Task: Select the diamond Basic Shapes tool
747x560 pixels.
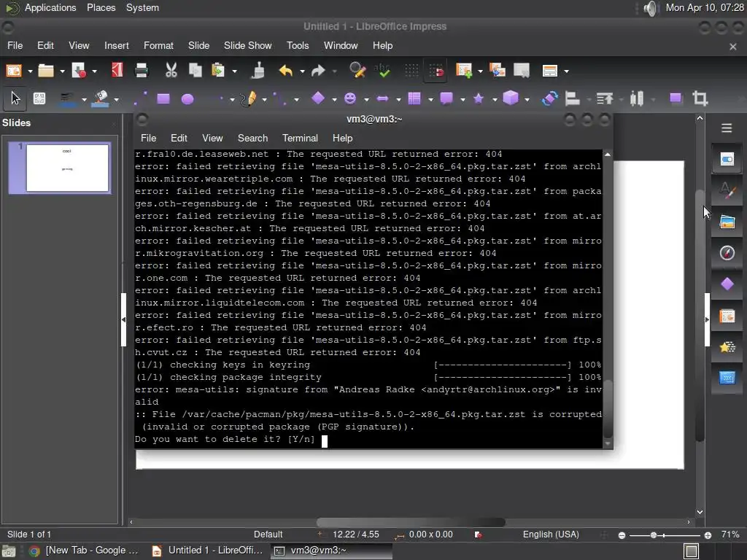Action: click(x=318, y=98)
